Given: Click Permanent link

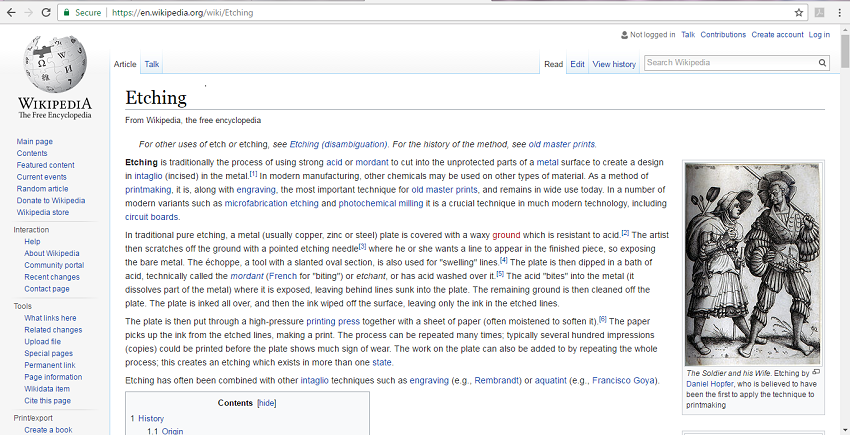Looking at the screenshot, I should point(50,365).
